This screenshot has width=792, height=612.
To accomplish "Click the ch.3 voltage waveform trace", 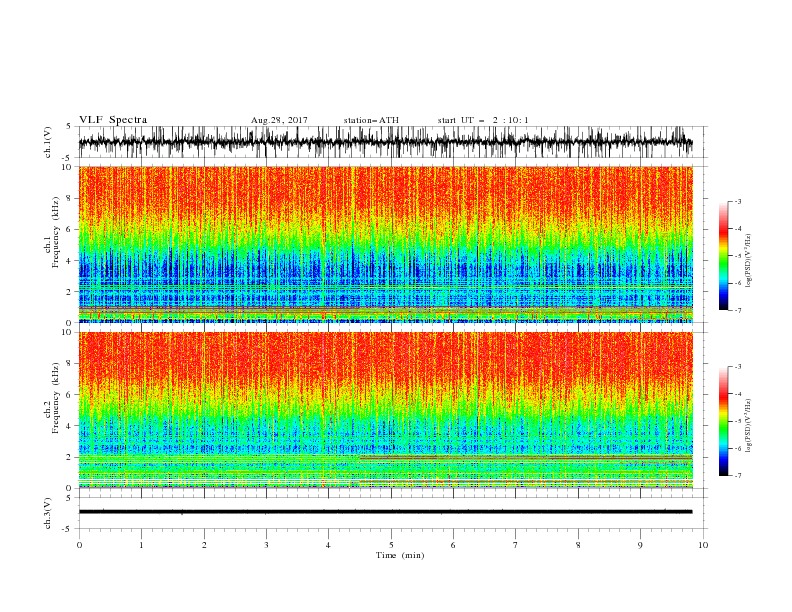I will click(x=385, y=512).
